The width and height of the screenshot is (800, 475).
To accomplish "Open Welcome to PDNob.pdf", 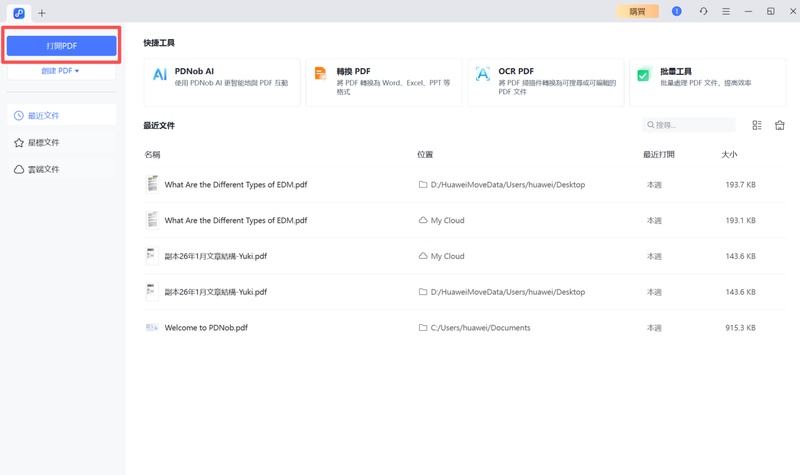I will [206, 328].
